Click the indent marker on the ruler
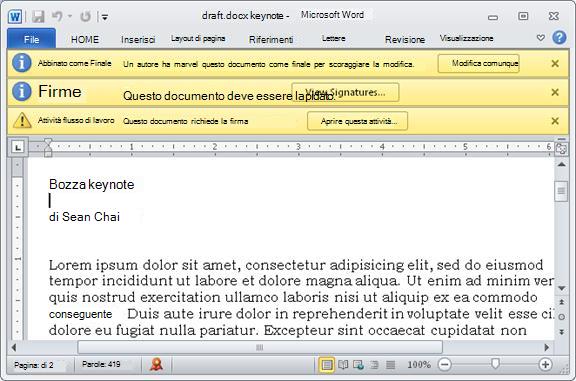This screenshot has height=381, width=576. click(48, 147)
